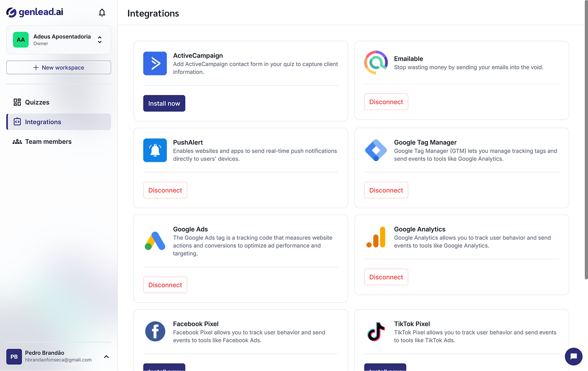This screenshot has width=588, height=371.
Task: Navigate to the Quizzes section
Action: 37,102
